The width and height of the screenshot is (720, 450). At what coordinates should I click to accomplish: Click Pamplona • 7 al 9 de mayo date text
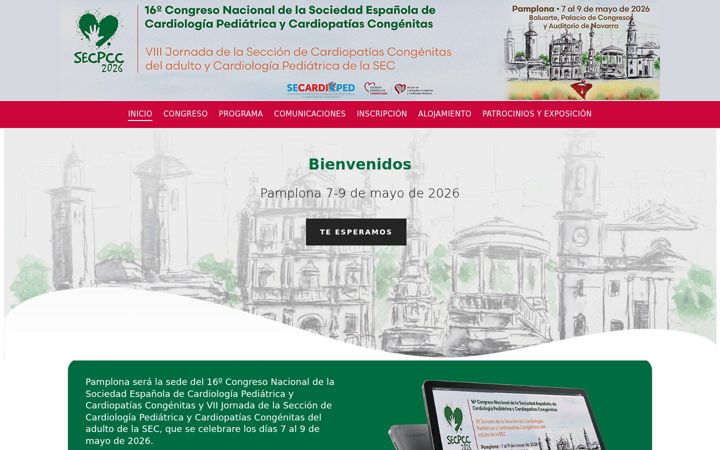pos(581,9)
